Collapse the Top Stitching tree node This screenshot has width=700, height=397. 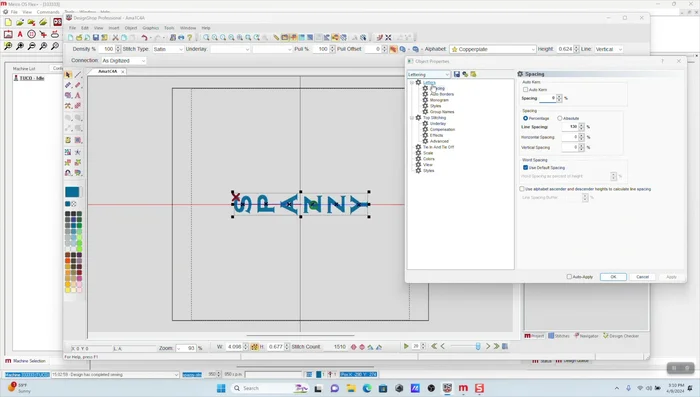click(x=412, y=118)
